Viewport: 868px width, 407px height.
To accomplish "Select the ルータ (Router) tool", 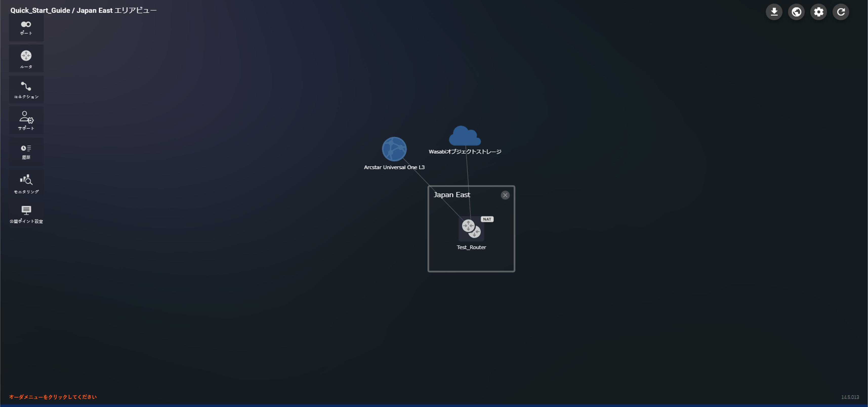I will click(26, 58).
